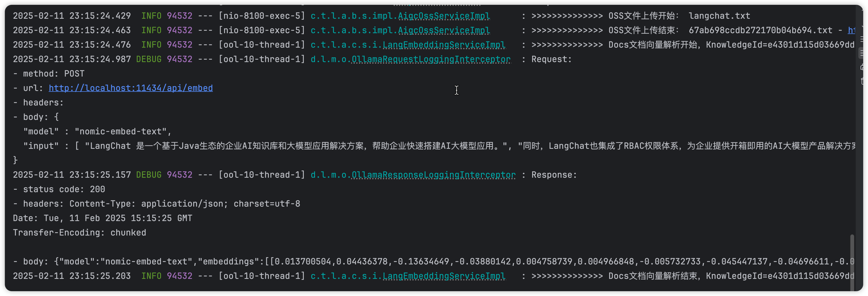Open OllamaRequestLoggingInterceptor class link
The height and width of the screenshot is (296, 868).
point(431,59)
